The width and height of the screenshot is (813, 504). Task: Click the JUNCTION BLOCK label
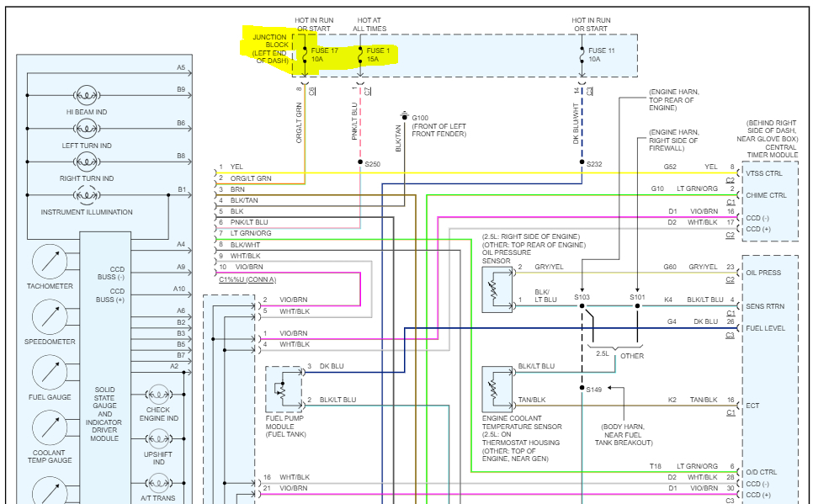[270, 49]
